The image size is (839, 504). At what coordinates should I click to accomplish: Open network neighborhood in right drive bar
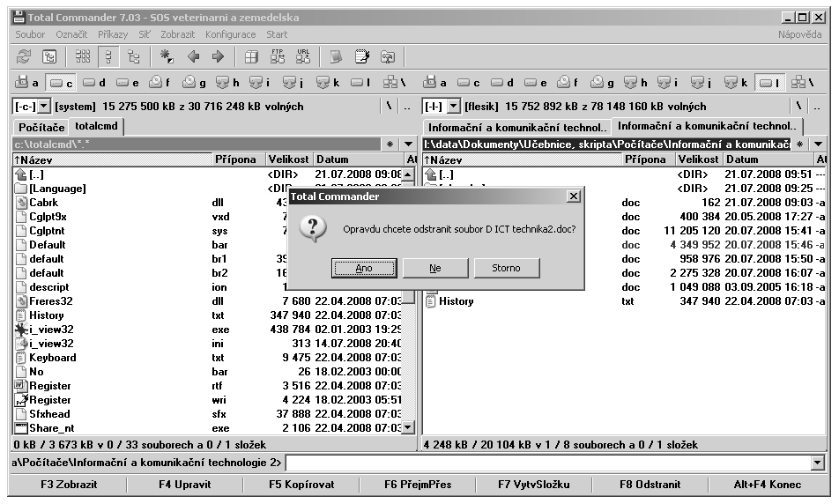(x=803, y=83)
